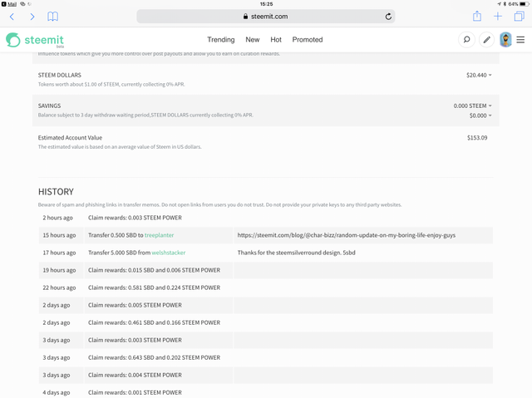Open the Safari share sheet icon
Image resolution: width=532 pixels, height=398 pixels.
pyautogui.click(x=477, y=16)
